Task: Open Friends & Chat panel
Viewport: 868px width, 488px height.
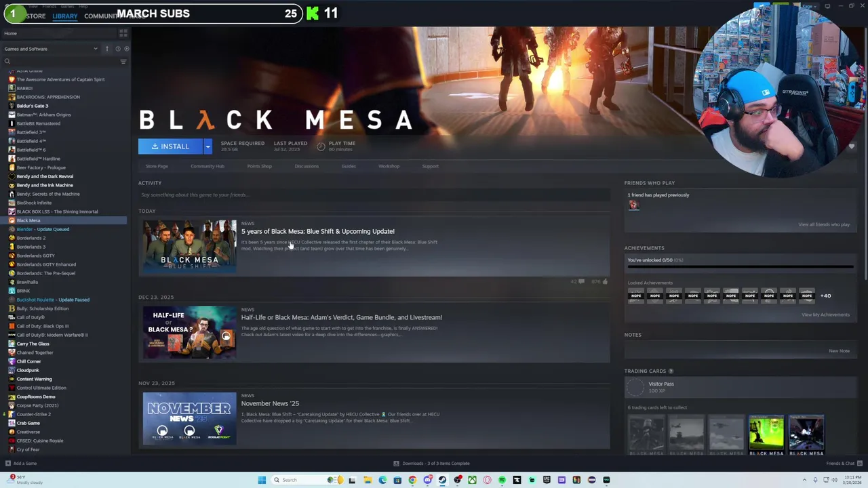Action: (x=844, y=464)
